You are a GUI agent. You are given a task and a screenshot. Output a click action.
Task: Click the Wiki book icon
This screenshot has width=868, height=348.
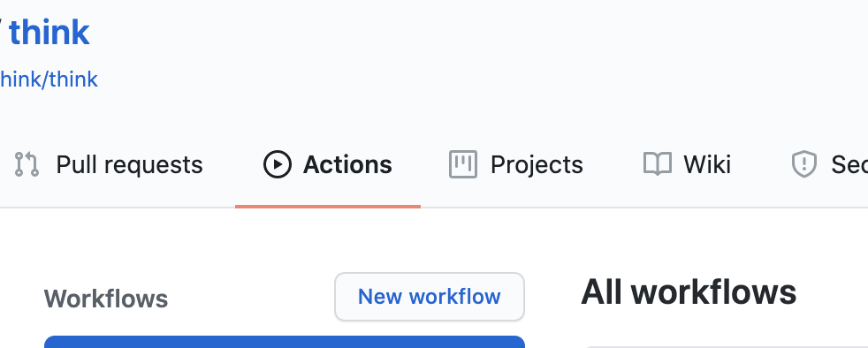pos(657,164)
